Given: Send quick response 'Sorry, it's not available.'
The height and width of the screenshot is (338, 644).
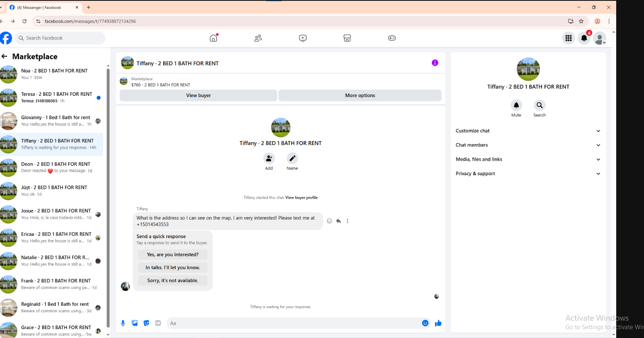Looking at the screenshot, I should 173,280.
